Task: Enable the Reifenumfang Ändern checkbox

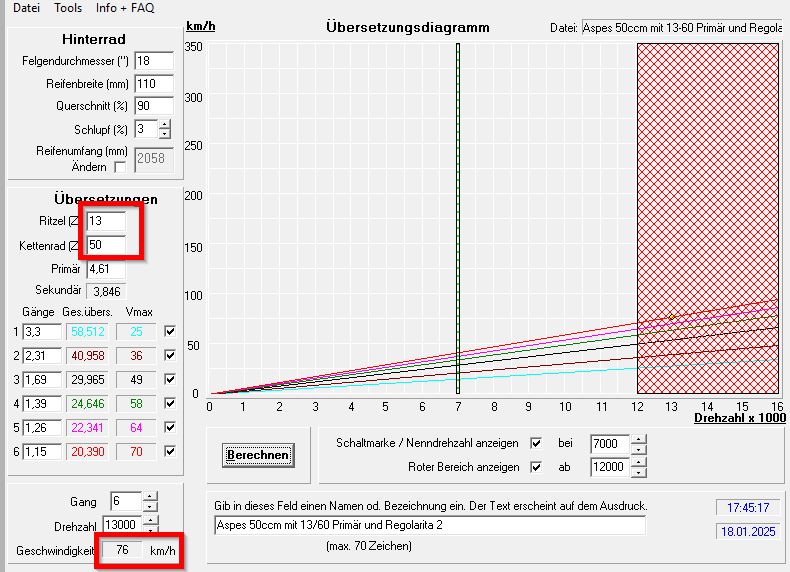Action: pos(121,167)
